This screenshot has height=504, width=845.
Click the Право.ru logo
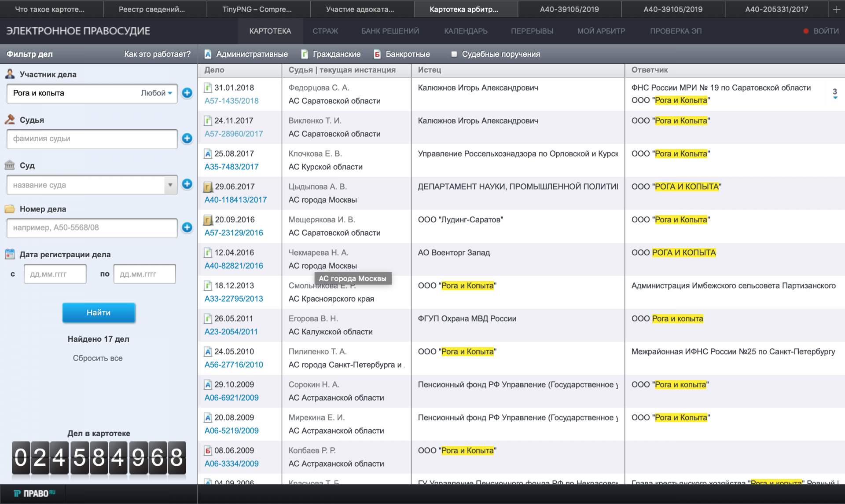tap(34, 493)
